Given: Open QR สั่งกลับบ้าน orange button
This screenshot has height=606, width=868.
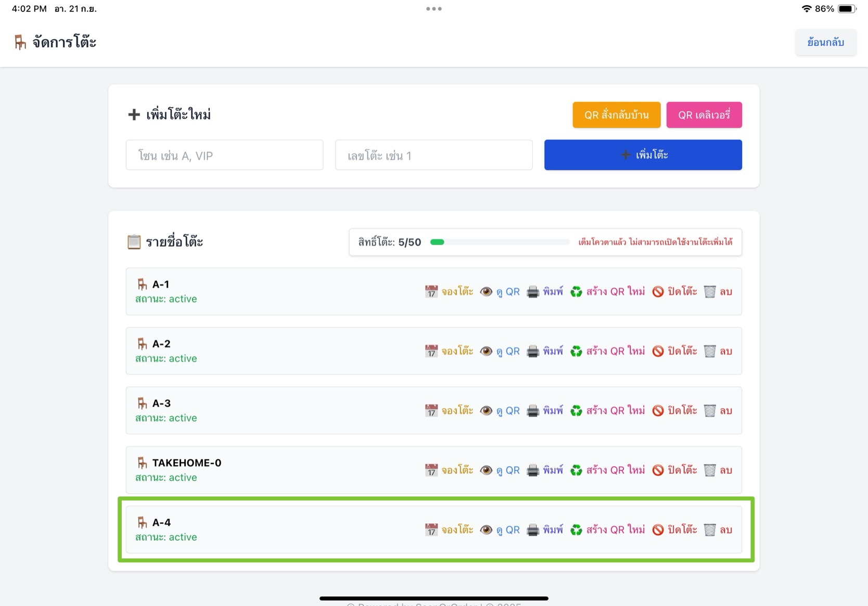Looking at the screenshot, I should tap(616, 115).
